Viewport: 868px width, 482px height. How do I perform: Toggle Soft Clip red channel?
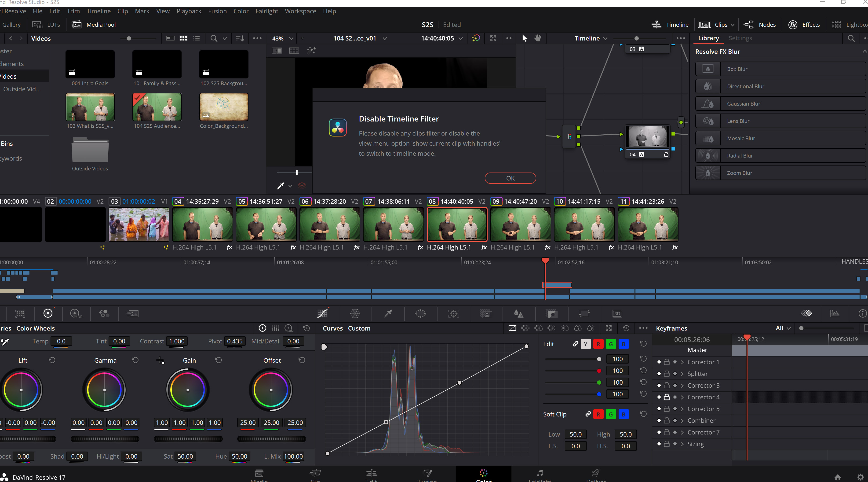coord(598,414)
